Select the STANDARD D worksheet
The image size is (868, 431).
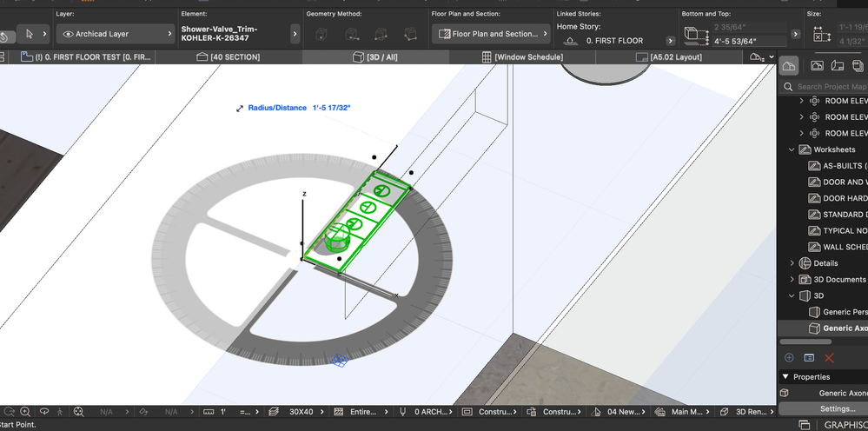(837, 215)
